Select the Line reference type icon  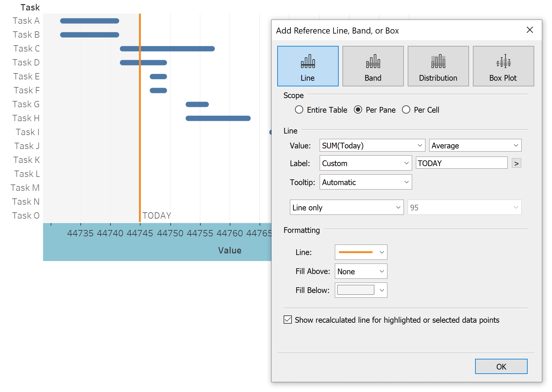[307, 66]
